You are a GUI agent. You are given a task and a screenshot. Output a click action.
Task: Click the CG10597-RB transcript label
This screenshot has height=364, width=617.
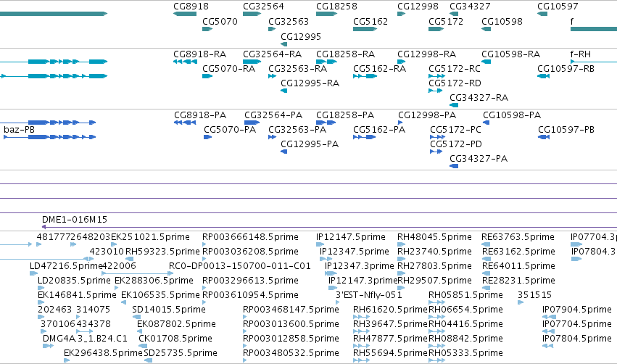566,68
